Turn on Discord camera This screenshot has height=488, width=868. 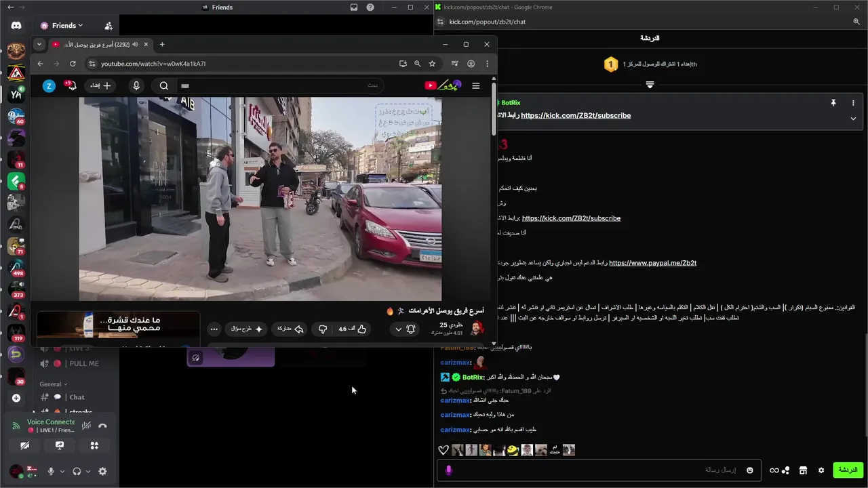click(25, 445)
